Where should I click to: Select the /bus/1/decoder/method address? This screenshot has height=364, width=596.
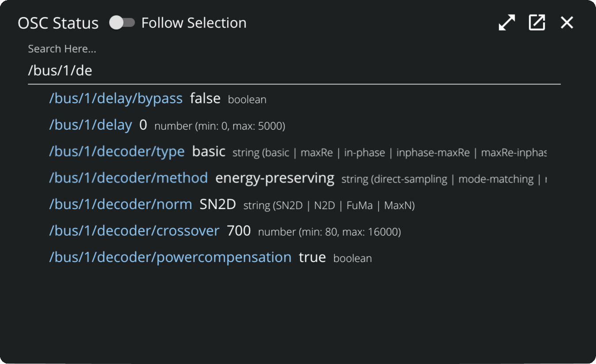tap(128, 178)
